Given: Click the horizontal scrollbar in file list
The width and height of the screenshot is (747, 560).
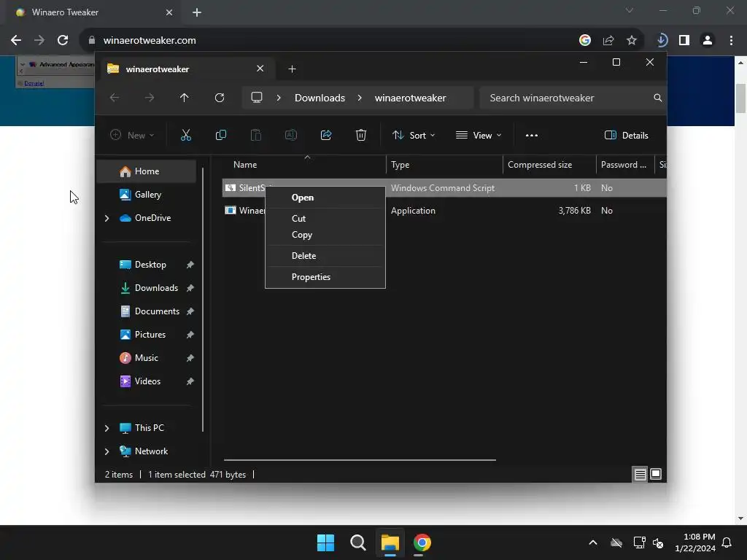Looking at the screenshot, I should (x=360, y=460).
